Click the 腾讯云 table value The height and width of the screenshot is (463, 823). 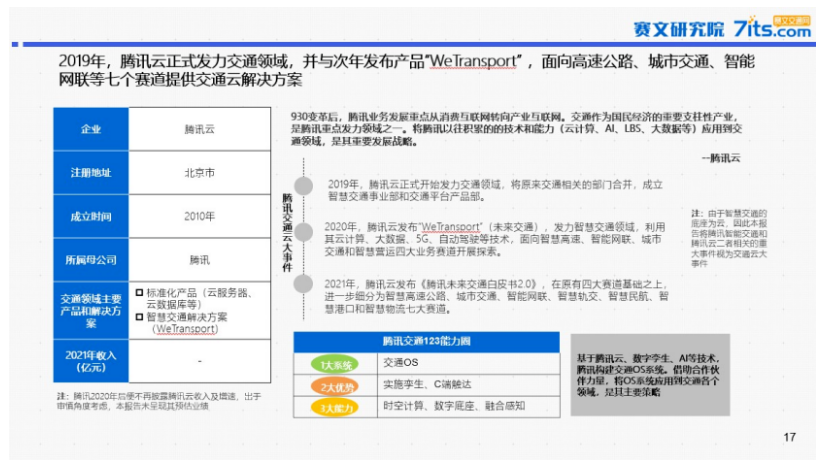click(199, 129)
